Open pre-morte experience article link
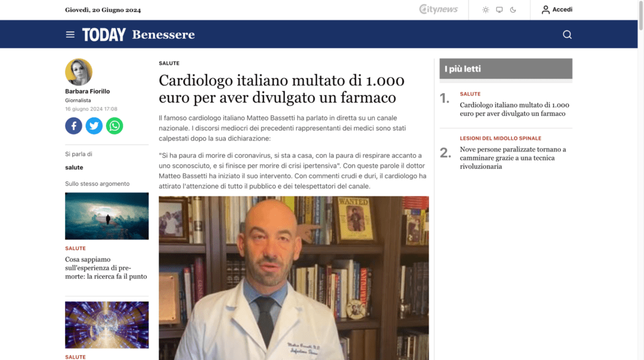This screenshot has width=644, height=360. click(106, 268)
